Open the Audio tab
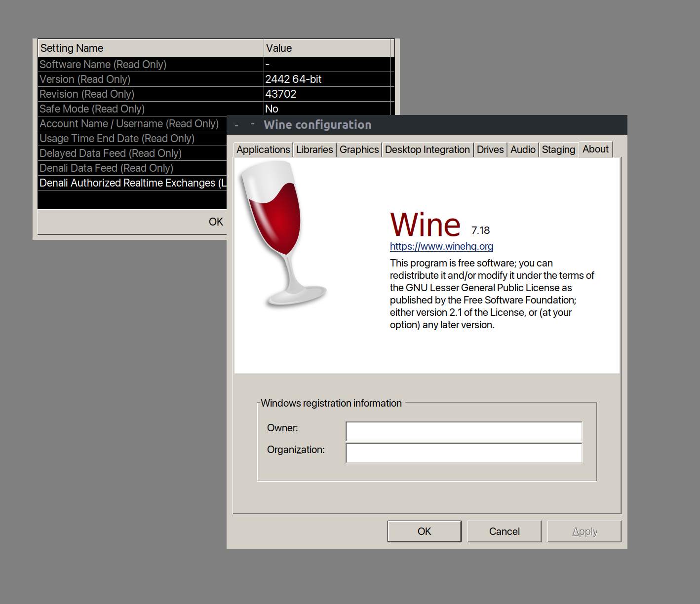Viewport: 700px width, 604px height. pos(523,150)
